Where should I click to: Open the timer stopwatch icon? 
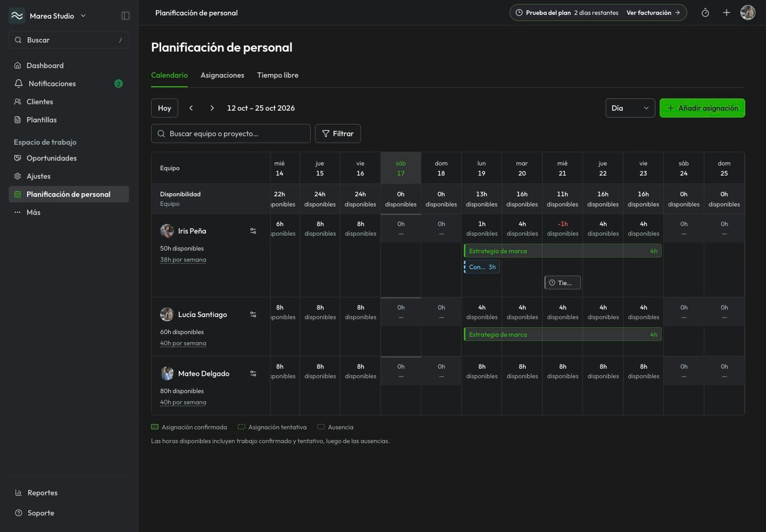(705, 13)
